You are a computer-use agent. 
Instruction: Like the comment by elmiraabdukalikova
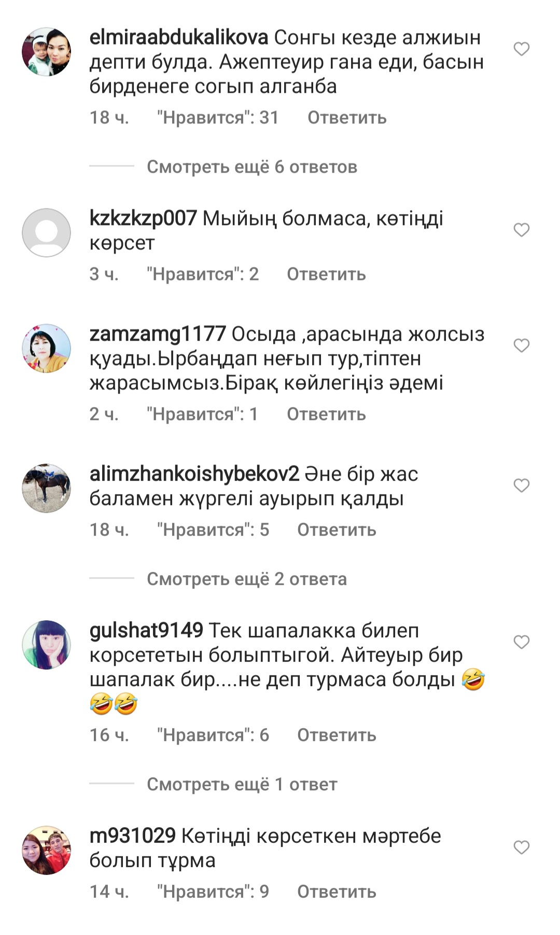point(521,49)
